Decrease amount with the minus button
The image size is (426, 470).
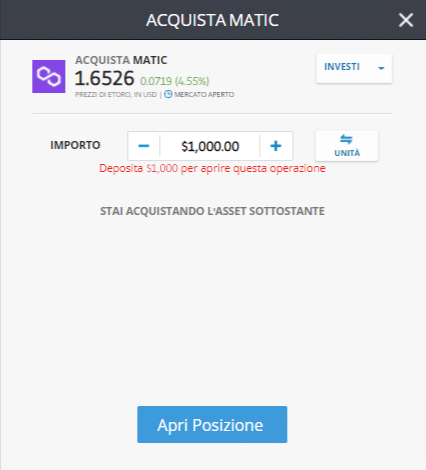pos(144,146)
